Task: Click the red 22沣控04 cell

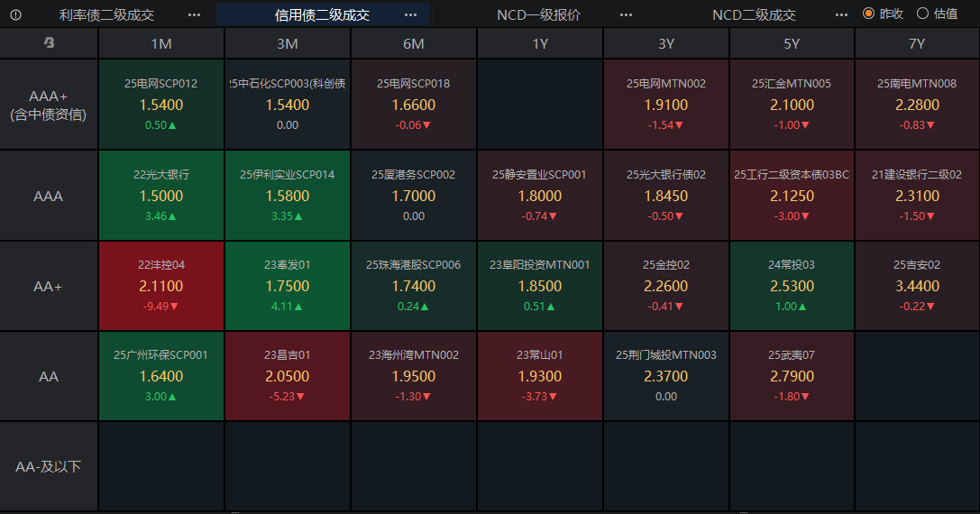Action: pyautogui.click(x=161, y=286)
